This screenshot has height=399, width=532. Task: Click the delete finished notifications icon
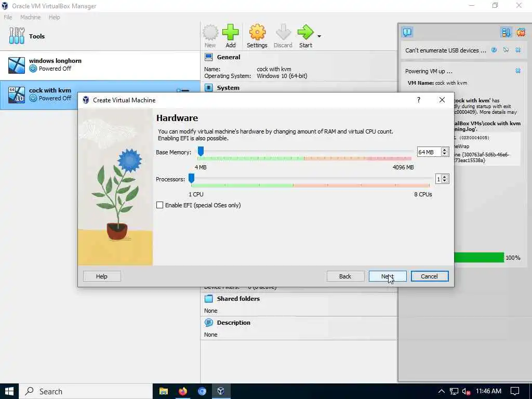tap(521, 32)
